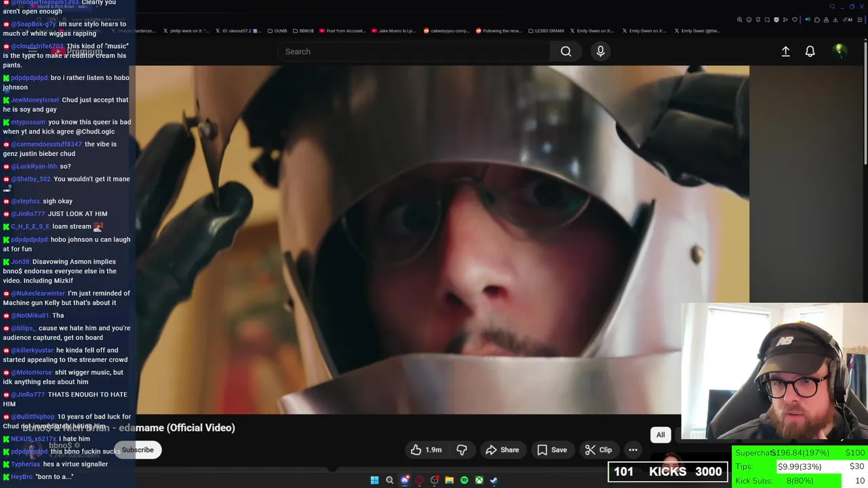Expand the LESBO DRAMA bookmarks folder
This screenshot has height=488, width=868.
[546, 30]
